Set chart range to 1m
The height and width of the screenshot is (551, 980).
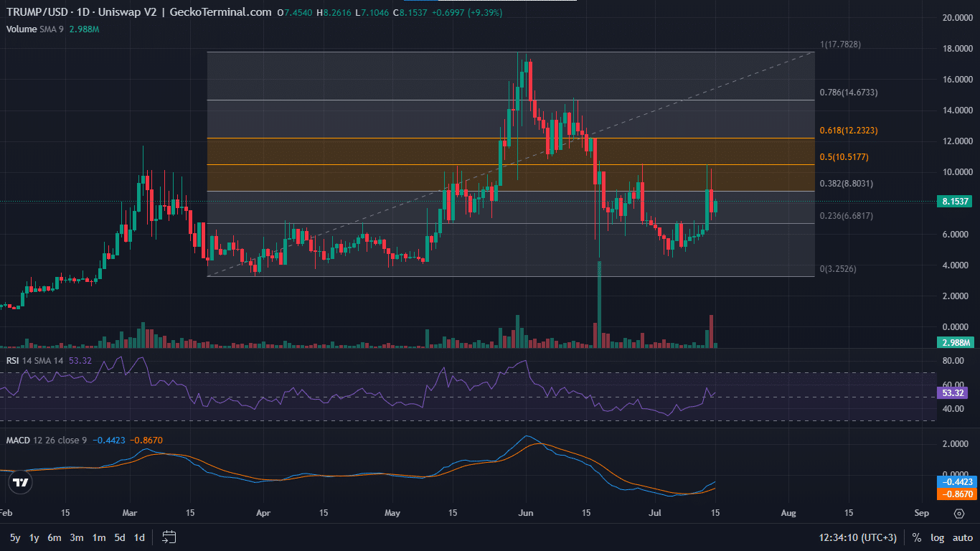[99, 537]
